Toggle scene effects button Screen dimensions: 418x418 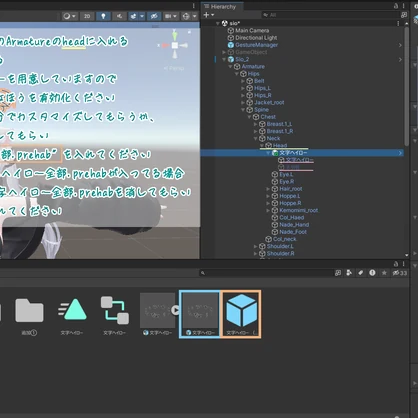(133, 16)
